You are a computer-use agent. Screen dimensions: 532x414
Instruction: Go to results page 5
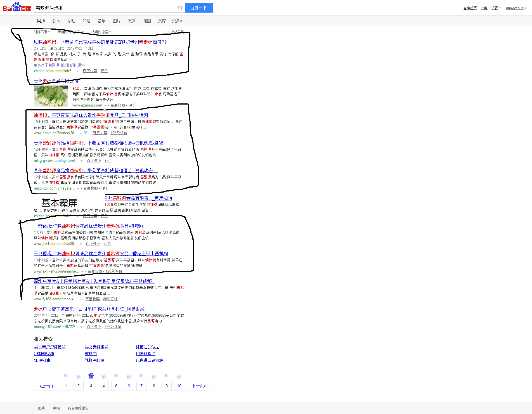[116, 386]
